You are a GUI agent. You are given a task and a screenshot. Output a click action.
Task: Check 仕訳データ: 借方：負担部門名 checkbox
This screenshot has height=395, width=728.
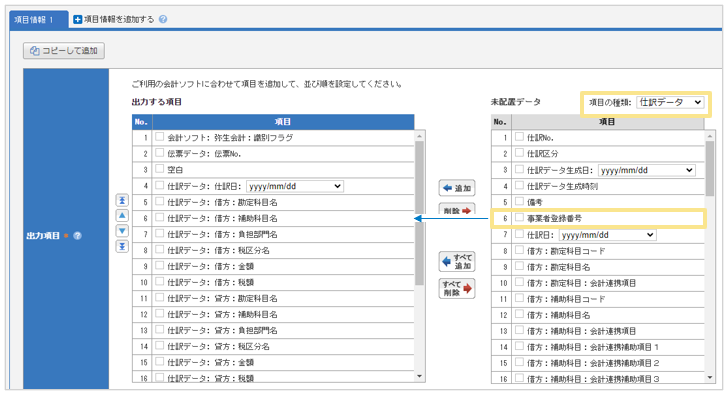coord(160,233)
